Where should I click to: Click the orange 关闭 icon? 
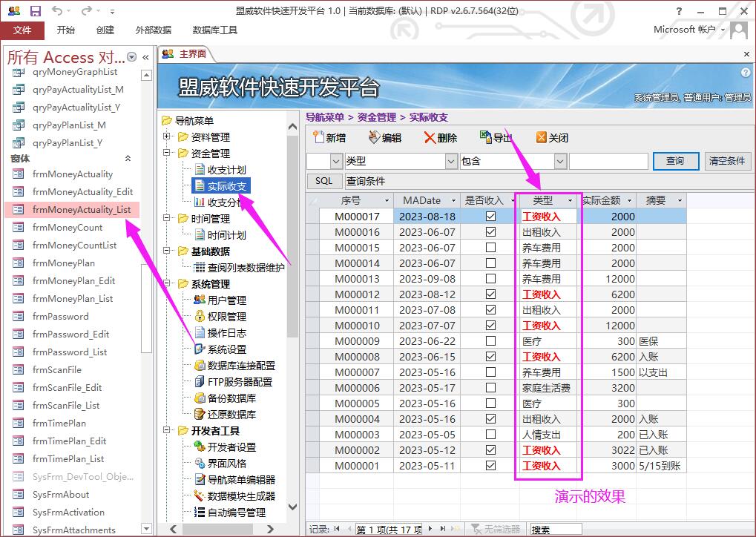click(542, 137)
